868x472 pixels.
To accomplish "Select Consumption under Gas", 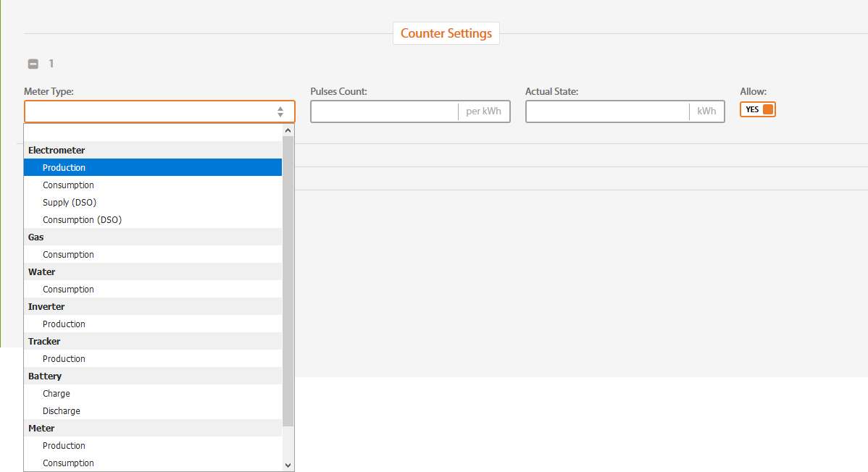I will 68,255.
